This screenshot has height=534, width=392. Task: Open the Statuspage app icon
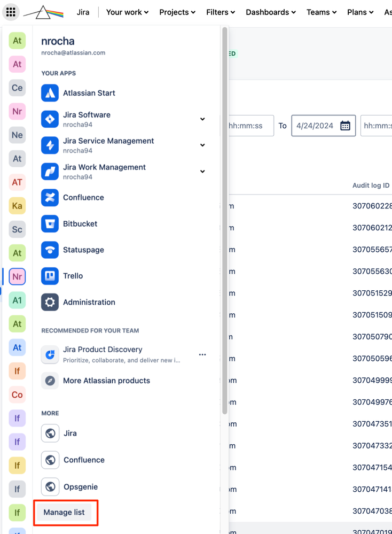50,250
